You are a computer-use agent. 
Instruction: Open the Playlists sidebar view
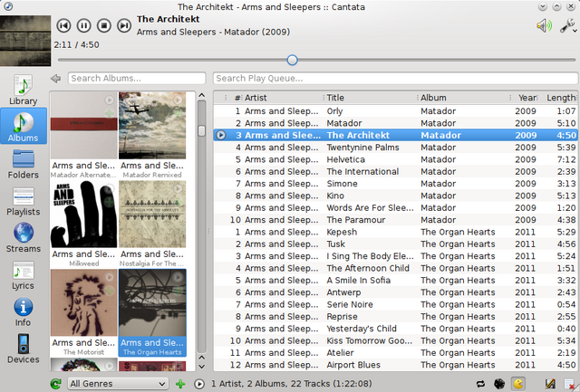[x=24, y=201]
